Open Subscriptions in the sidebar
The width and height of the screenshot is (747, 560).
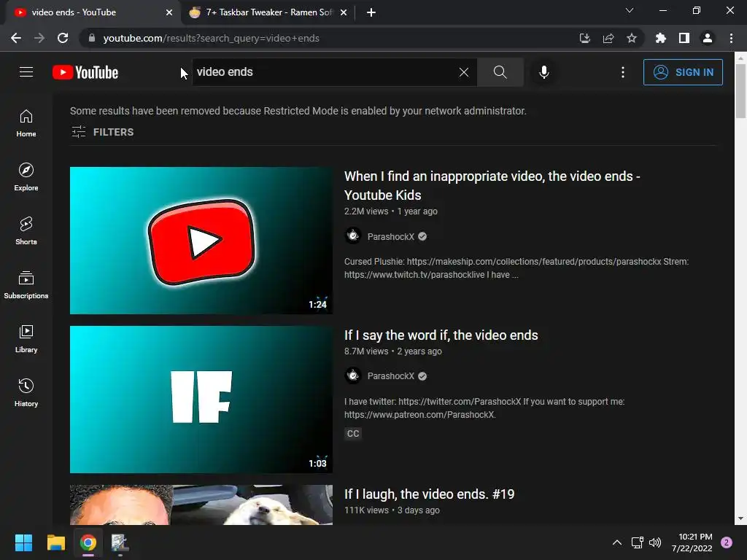click(x=26, y=284)
